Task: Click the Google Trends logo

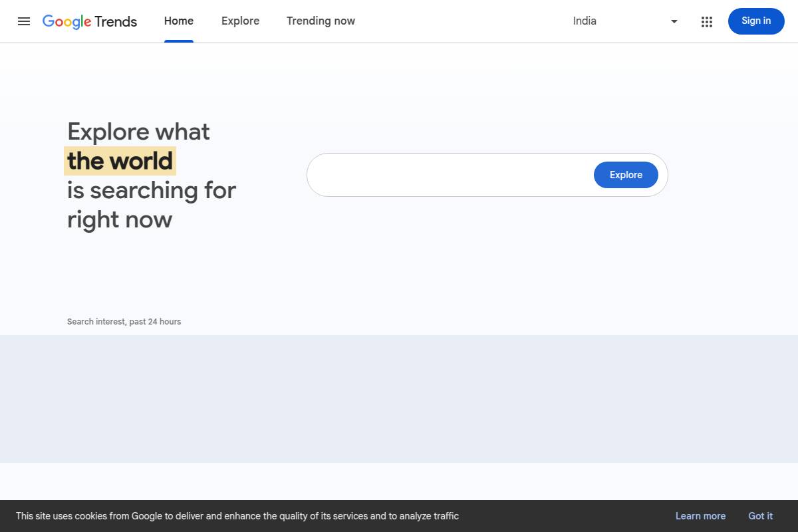Action: (x=90, y=21)
